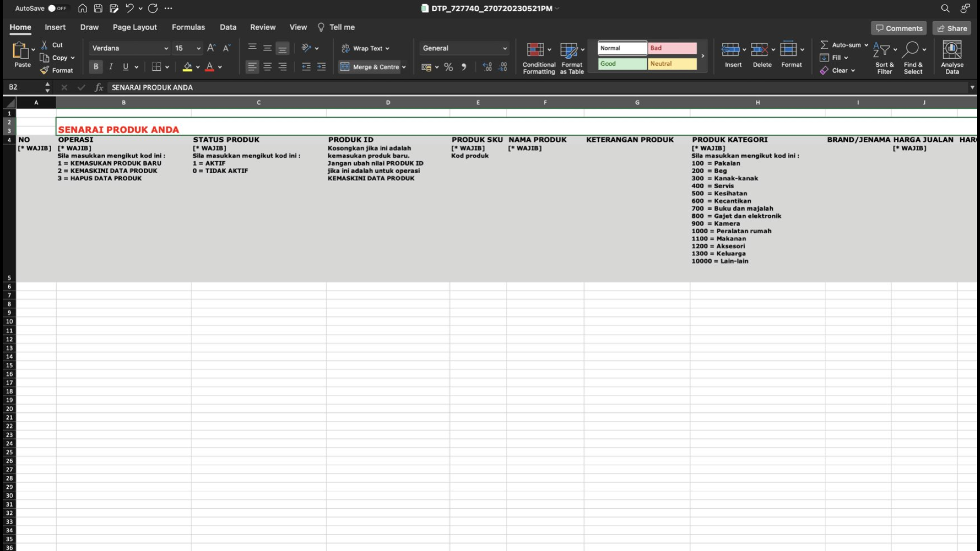The image size is (980, 551).
Task: Click the Save icon in title bar
Action: tap(98, 8)
